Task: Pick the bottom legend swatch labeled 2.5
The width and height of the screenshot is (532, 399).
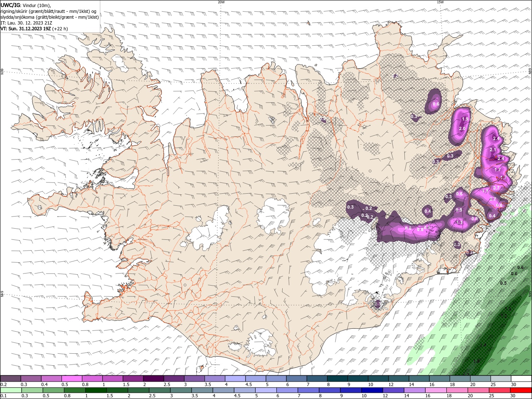Action: [160, 390]
